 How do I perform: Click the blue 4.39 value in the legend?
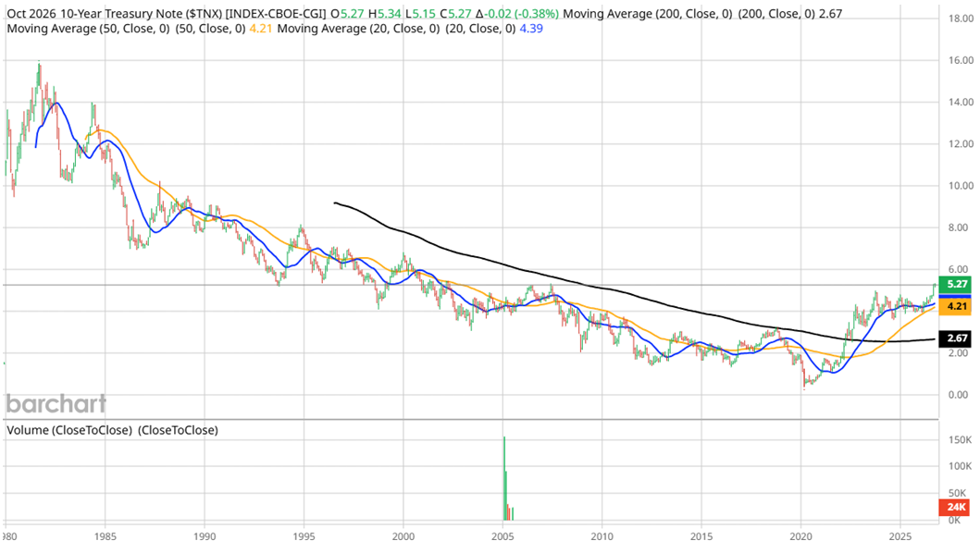tap(530, 29)
